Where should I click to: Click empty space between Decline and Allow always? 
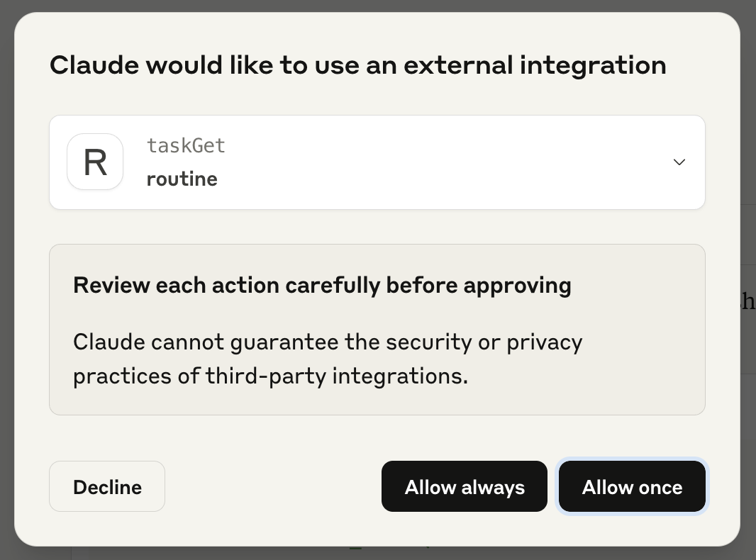[x=273, y=486]
